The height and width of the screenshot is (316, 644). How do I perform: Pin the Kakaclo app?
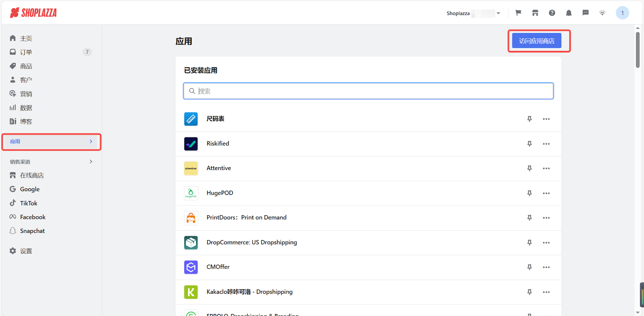530,292
